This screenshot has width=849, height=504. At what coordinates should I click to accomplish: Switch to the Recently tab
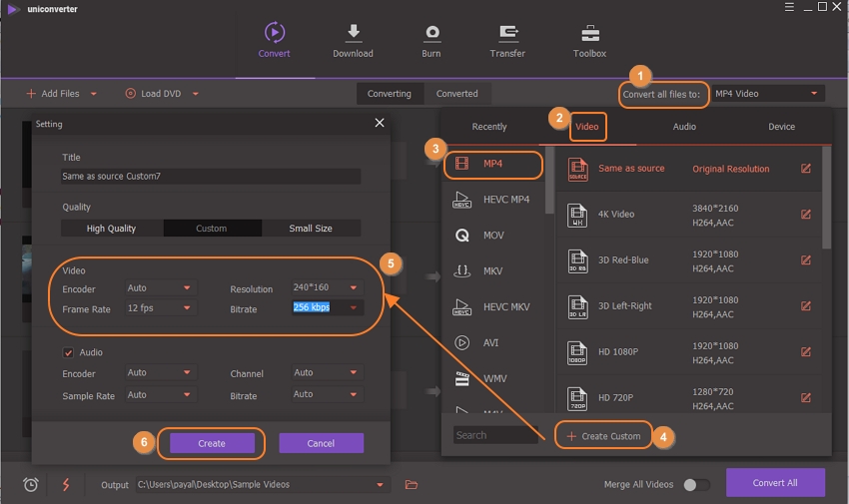tap(489, 127)
